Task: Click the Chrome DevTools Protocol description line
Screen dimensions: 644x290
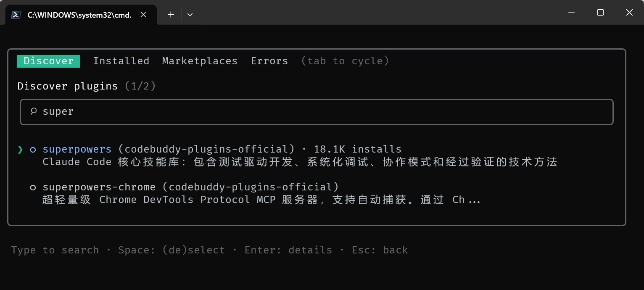Action: pos(261,200)
